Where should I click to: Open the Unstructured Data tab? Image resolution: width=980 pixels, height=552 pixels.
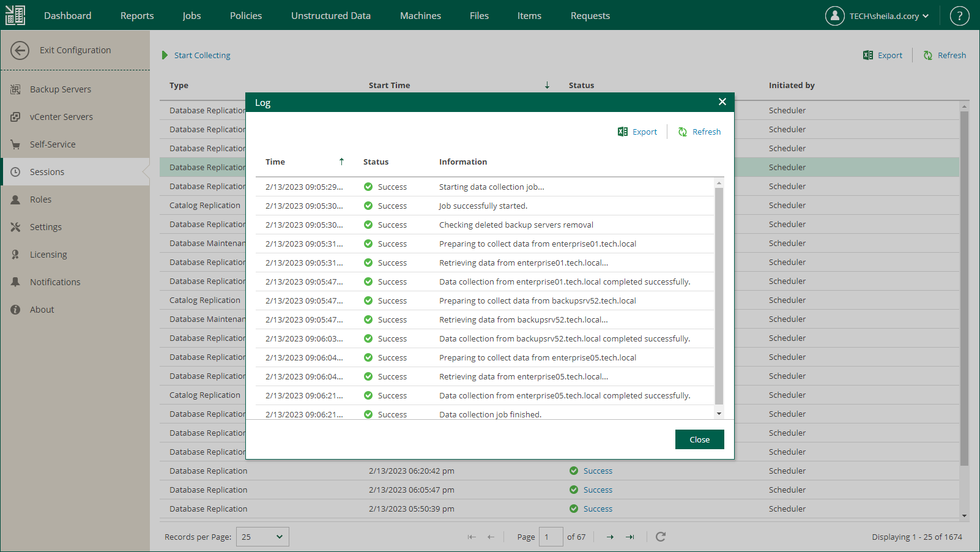click(x=331, y=15)
